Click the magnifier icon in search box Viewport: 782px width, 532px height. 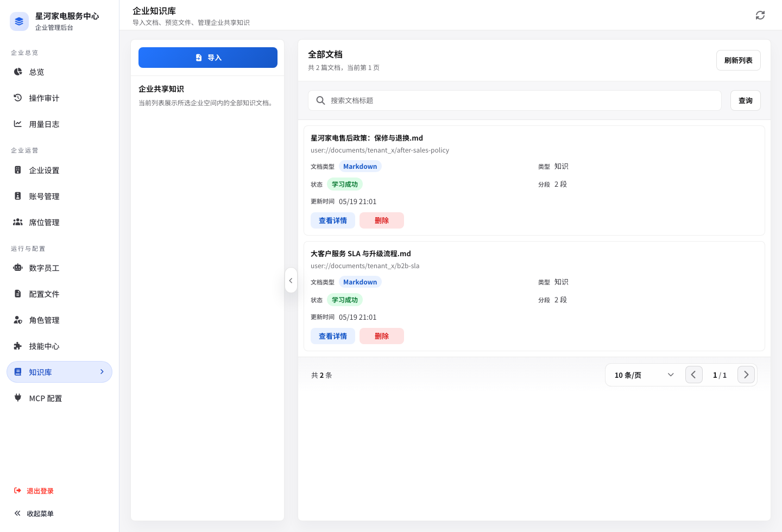321,100
